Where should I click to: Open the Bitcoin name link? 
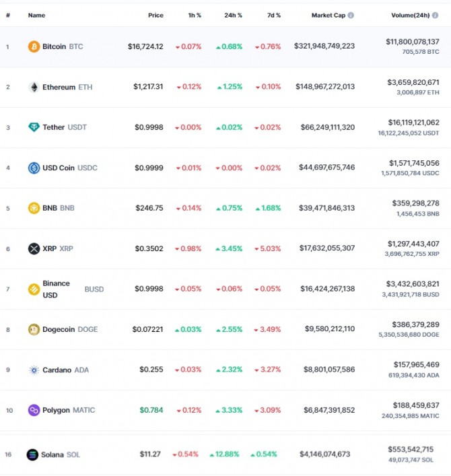[55, 46]
